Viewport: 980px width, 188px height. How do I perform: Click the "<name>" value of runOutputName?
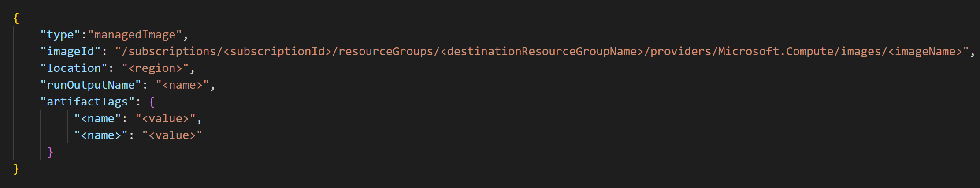pos(182,85)
